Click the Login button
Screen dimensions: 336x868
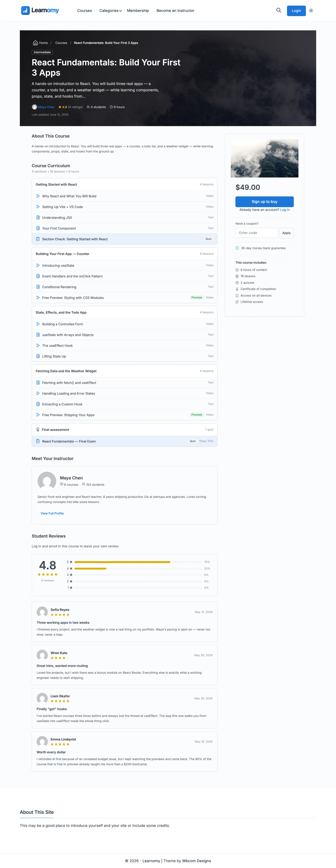click(x=296, y=11)
